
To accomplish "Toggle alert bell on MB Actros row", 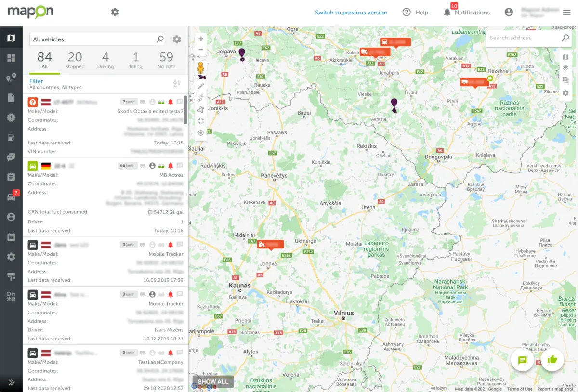I will point(170,166).
